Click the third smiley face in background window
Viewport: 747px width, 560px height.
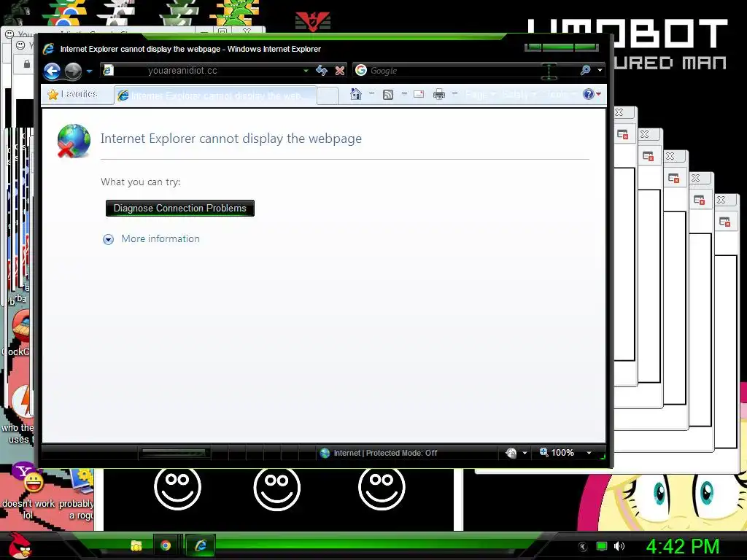click(381, 488)
